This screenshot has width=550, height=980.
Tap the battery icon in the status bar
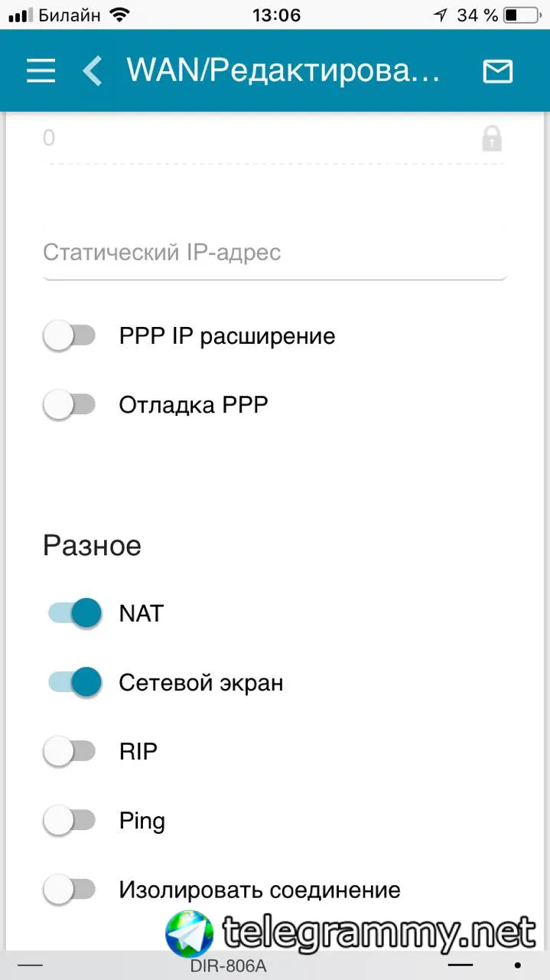pos(521,15)
